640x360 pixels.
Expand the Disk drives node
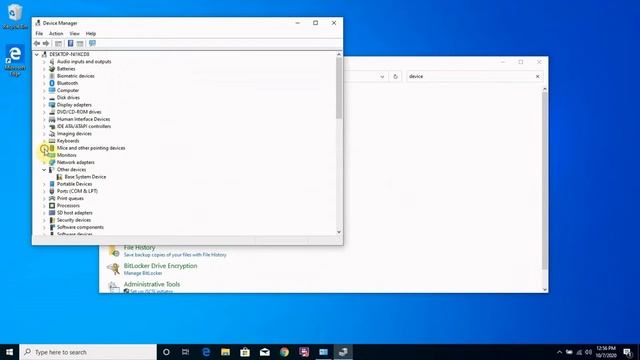[x=44, y=98]
